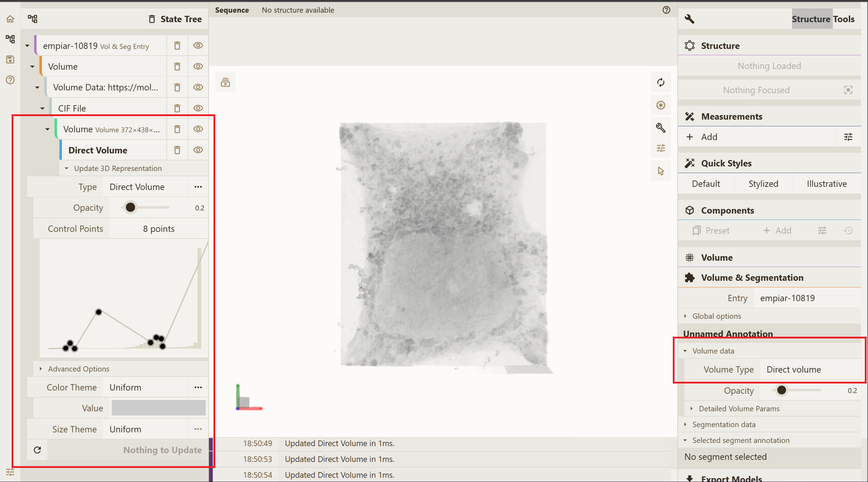Delete the Direct Volume node
Screen dimensions: 868x482
pyautogui.click(x=177, y=150)
